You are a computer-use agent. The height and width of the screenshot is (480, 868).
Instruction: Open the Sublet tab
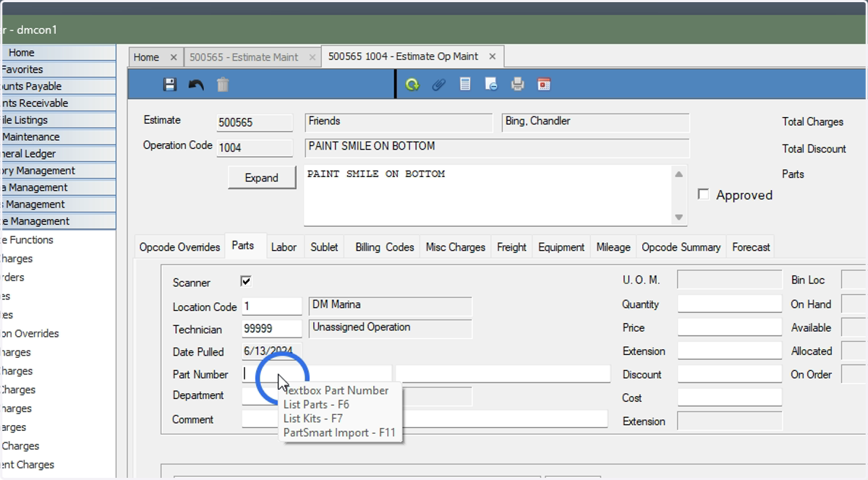[x=324, y=247]
